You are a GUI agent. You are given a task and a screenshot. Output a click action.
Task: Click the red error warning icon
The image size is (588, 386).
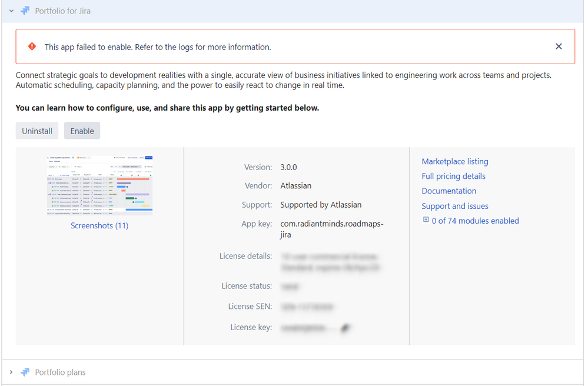[x=32, y=46]
